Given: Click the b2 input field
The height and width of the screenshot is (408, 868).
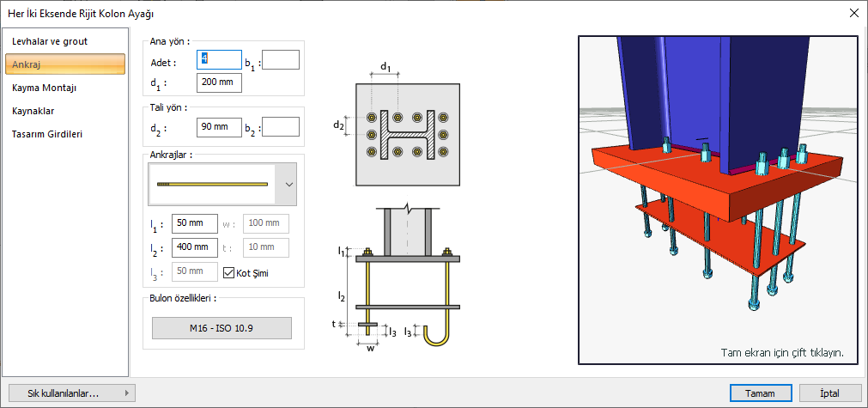Looking at the screenshot, I should (281, 127).
